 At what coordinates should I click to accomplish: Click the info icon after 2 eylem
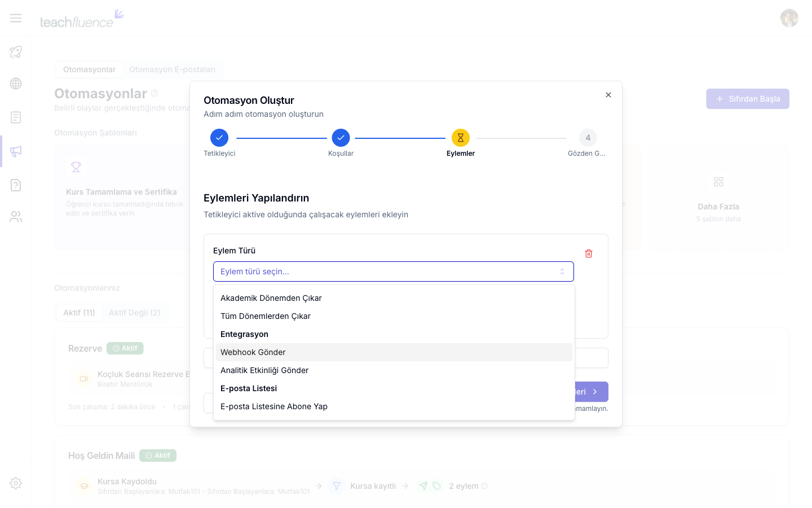click(x=484, y=486)
